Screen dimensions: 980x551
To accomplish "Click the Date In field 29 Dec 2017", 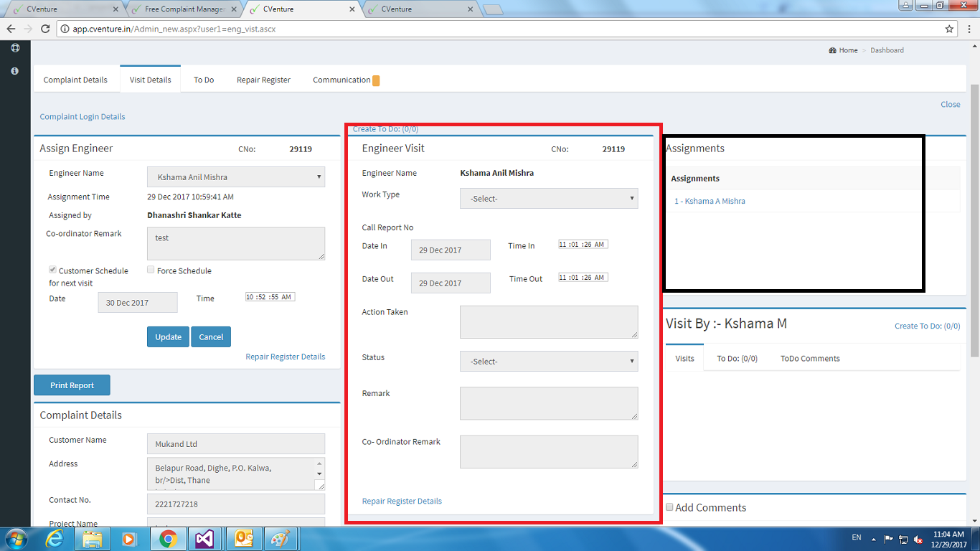I will tap(451, 250).
